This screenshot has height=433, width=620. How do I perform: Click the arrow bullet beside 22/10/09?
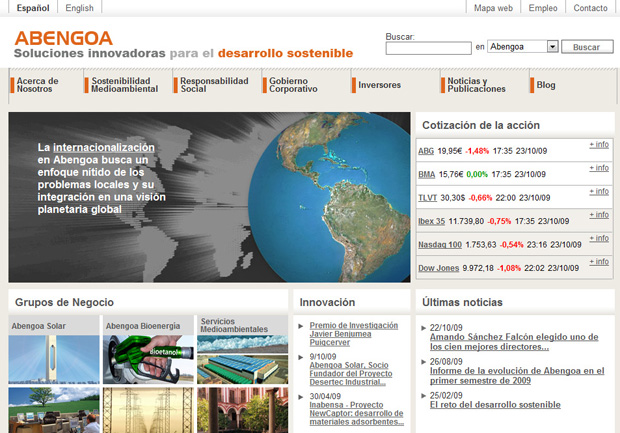pos(423,328)
